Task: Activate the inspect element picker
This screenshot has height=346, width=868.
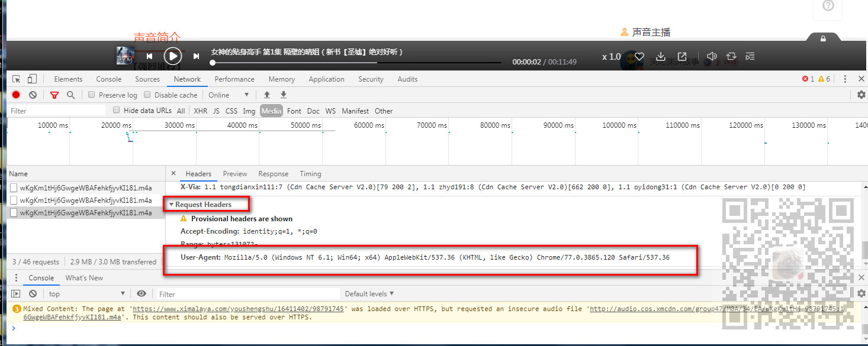Action: point(17,79)
